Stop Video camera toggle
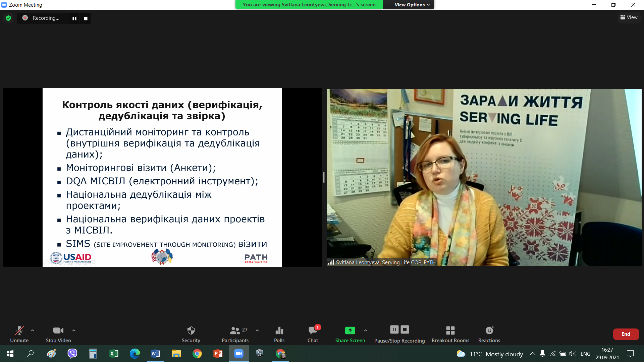644x362 pixels. (x=58, y=331)
